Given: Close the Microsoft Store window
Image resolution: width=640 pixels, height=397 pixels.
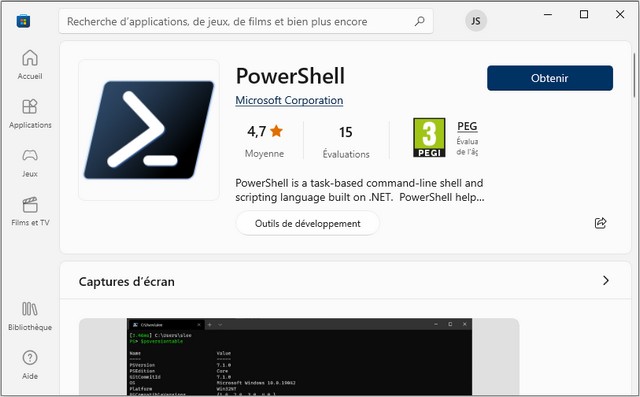Looking at the screenshot, I should pyautogui.click(x=620, y=15).
